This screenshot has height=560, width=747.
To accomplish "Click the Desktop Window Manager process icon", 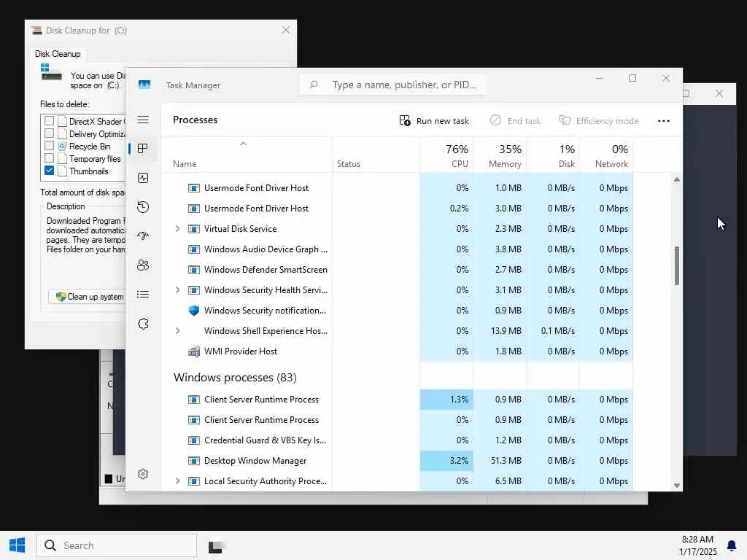I will tap(194, 461).
